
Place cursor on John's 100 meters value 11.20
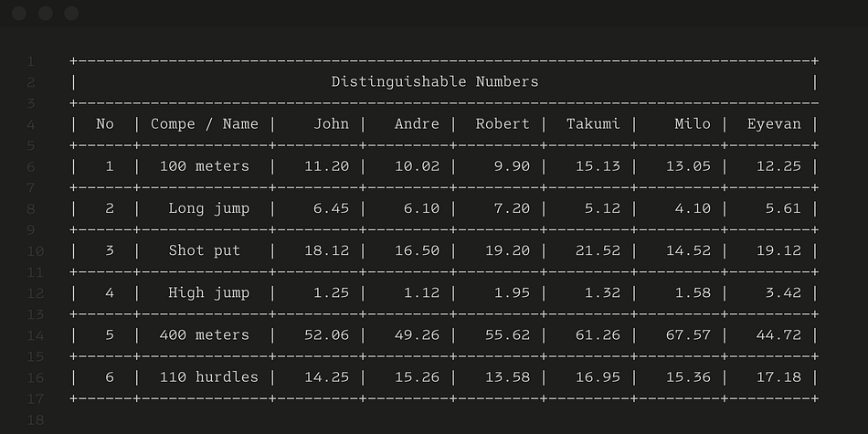point(326,166)
